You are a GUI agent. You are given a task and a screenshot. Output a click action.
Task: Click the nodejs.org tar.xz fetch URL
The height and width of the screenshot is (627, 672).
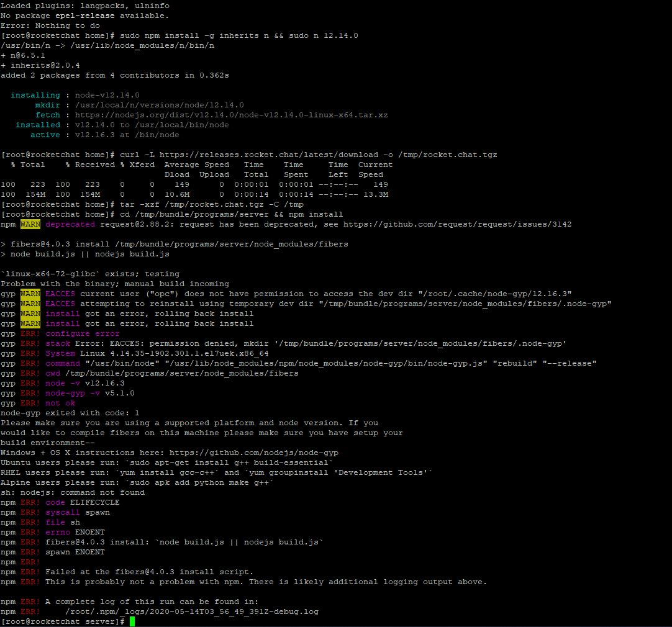point(232,115)
